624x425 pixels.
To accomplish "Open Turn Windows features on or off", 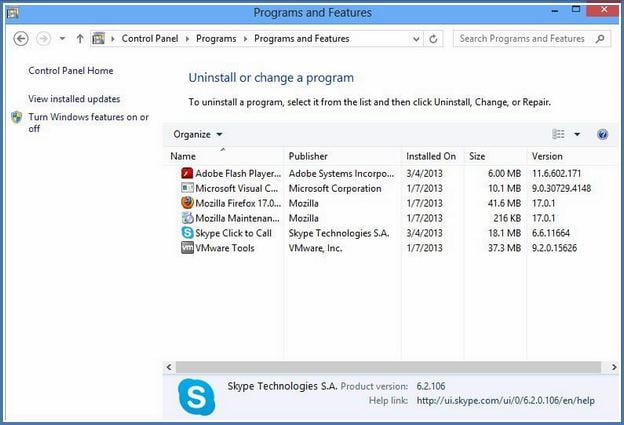I will (x=88, y=123).
